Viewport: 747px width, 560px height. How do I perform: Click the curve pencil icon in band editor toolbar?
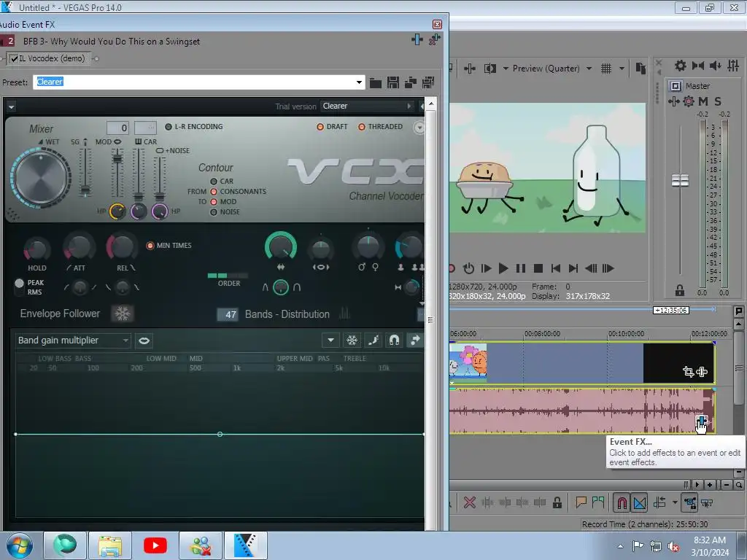[373, 340]
